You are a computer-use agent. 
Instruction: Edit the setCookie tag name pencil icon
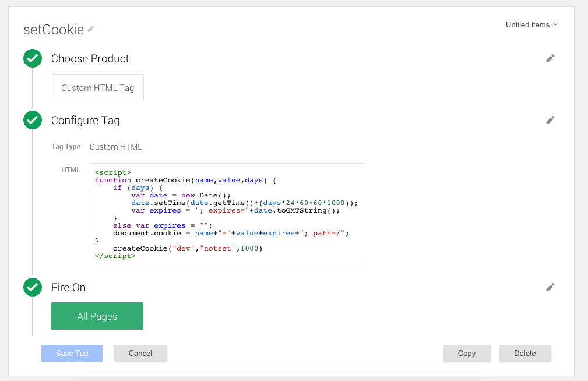coord(91,29)
